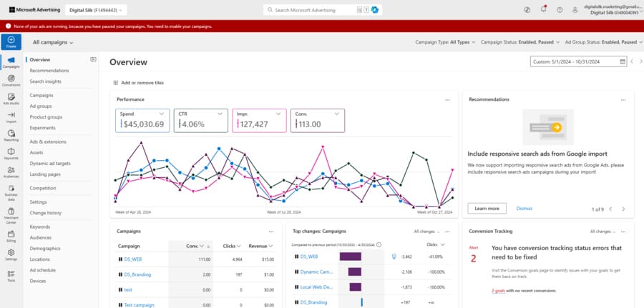Open the date range calendar icon

click(x=623, y=61)
